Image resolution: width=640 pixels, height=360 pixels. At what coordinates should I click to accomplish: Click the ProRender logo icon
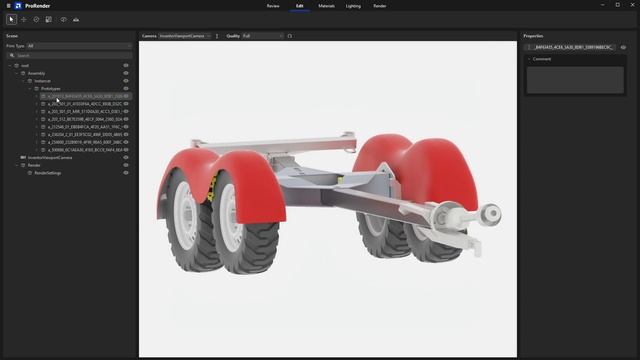click(x=18, y=6)
